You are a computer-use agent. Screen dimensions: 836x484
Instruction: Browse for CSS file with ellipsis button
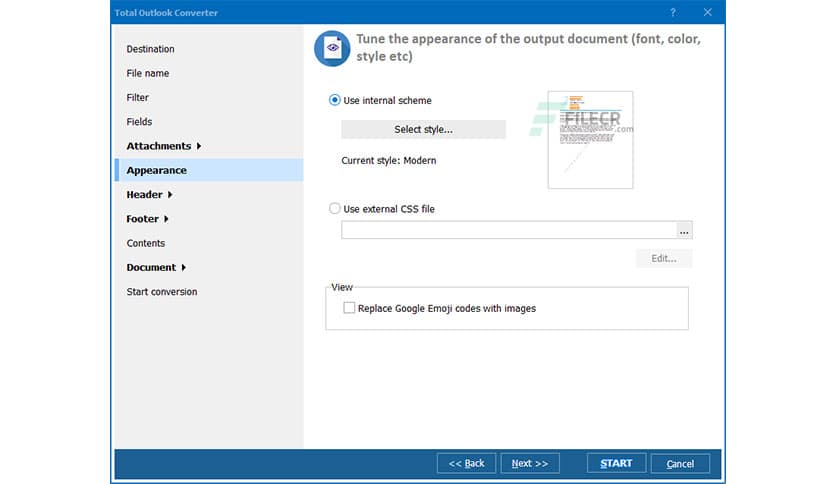pyautogui.click(x=684, y=230)
